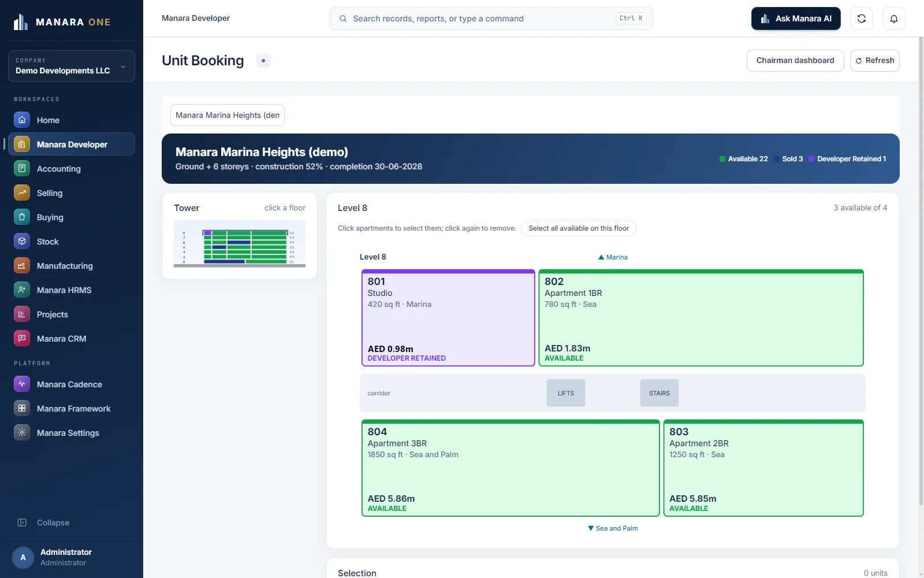The width and height of the screenshot is (924, 578).
Task: Open the Chairman dashboard
Action: pos(795,61)
